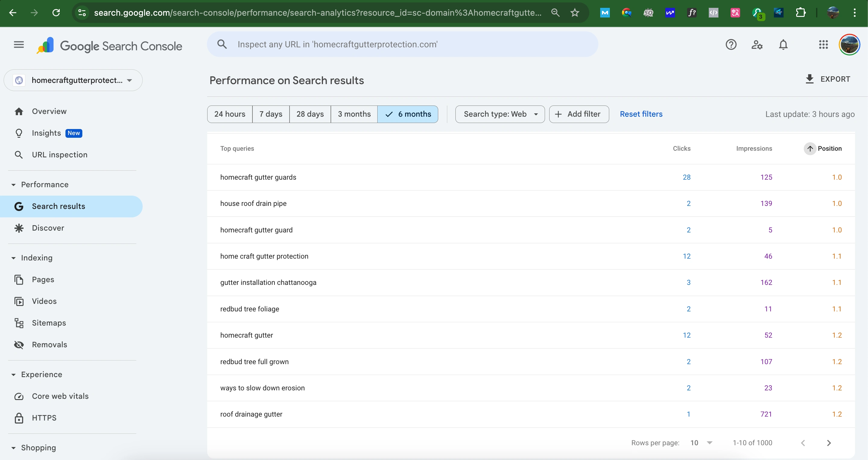Select URL inspection in the sidebar
Image resolution: width=868 pixels, height=460 pixels.
[59, 155]
